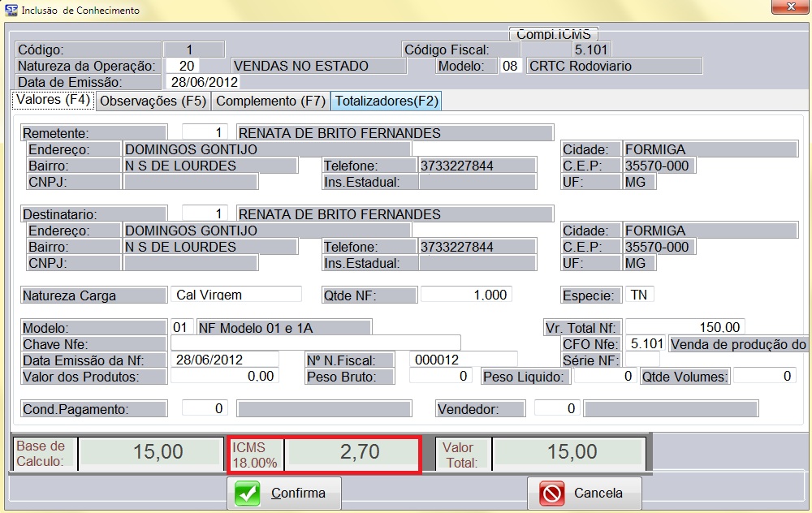Click the Cond.Pagamento code field
The image size is (812, 513).
205,408
